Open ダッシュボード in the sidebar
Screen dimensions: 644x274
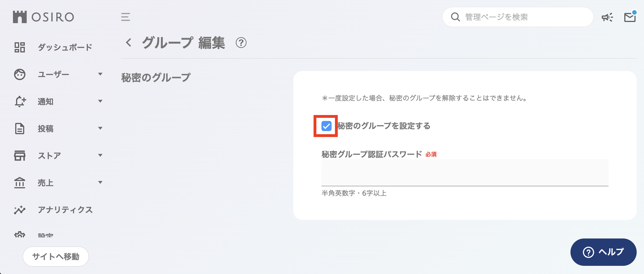65,47
